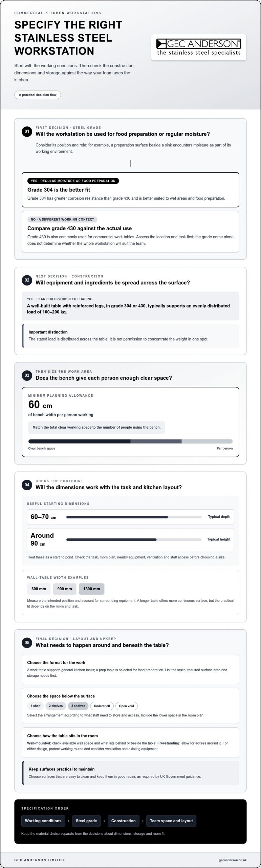Click the chevron after Working conditions
The image size is (261, 868).
click(x=69, y=821)
